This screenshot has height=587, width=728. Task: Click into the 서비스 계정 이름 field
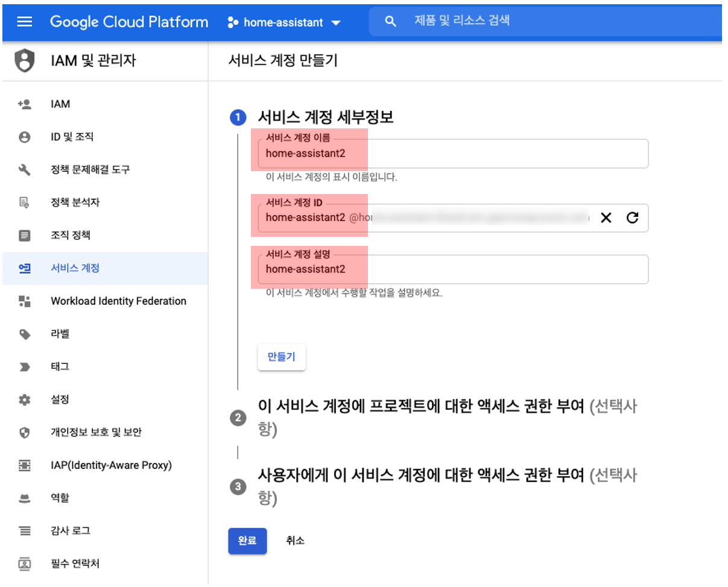[x=453, y=154]
